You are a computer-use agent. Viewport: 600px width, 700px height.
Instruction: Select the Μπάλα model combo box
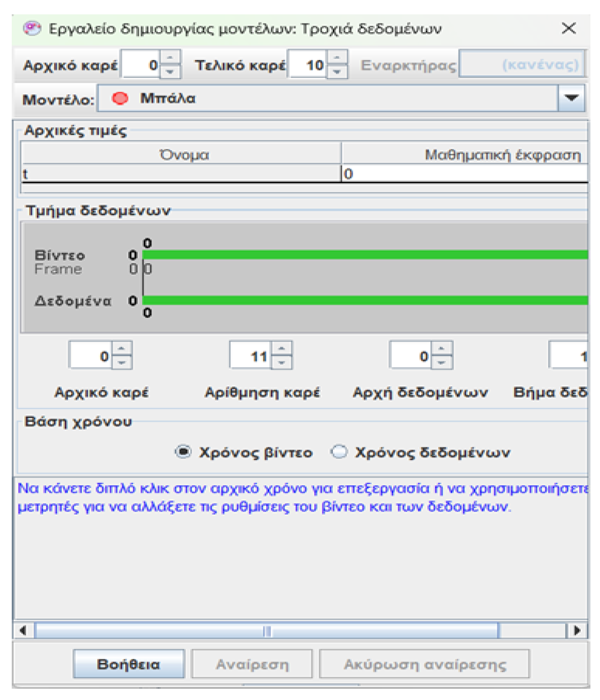pyautogui.click(x=341, y=98)
